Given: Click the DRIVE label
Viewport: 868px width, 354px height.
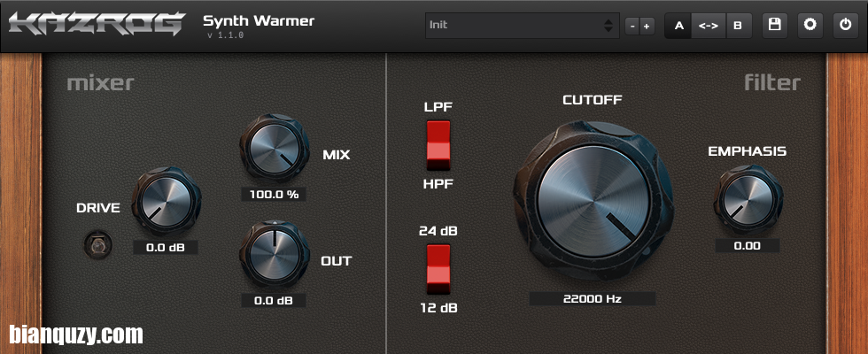Looking at the screenshot, I should (98, 208).
